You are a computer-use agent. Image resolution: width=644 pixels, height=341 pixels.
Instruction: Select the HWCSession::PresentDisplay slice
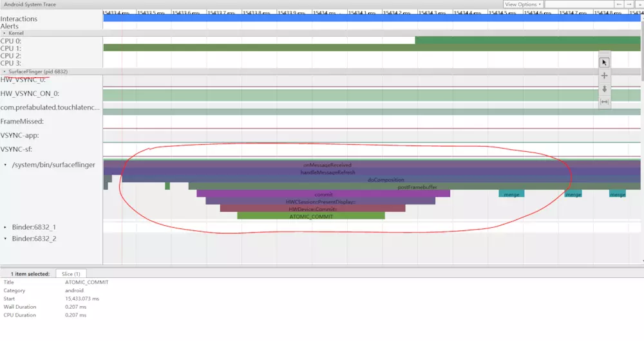320,201
